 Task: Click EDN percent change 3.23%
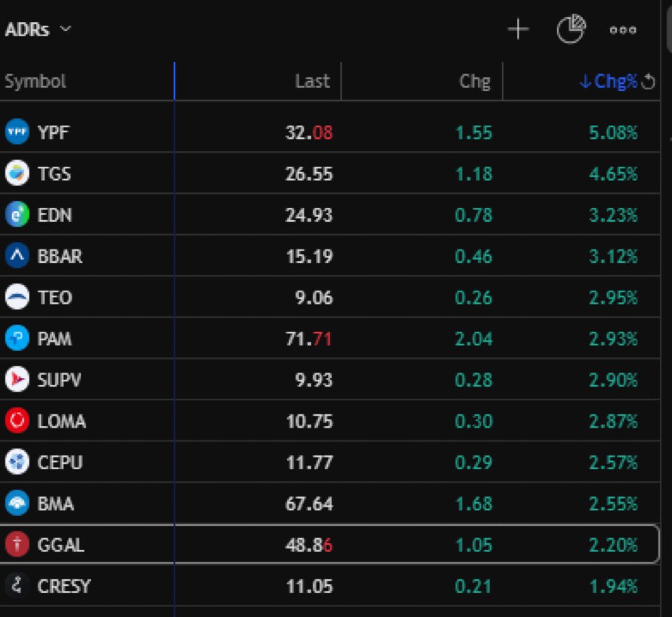click(x=613, y=215)
